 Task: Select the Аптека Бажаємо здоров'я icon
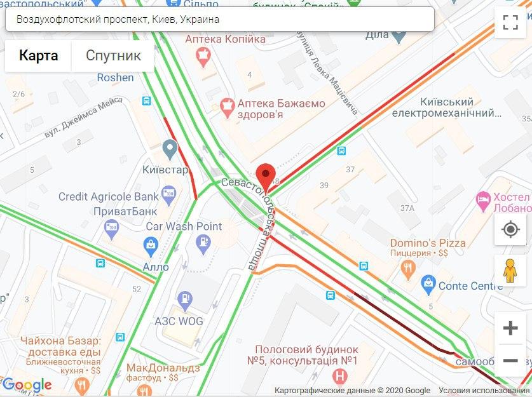click(x=227, y=108)
